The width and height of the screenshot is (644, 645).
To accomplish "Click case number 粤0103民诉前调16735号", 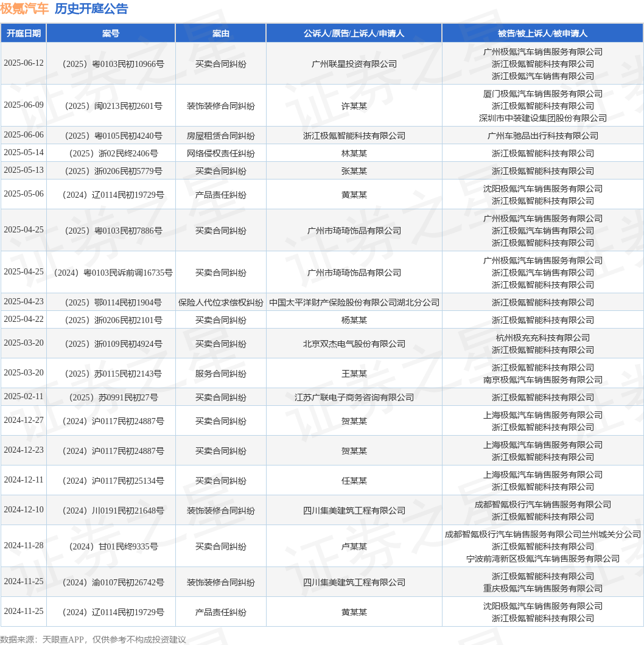I will coord(128,273).
